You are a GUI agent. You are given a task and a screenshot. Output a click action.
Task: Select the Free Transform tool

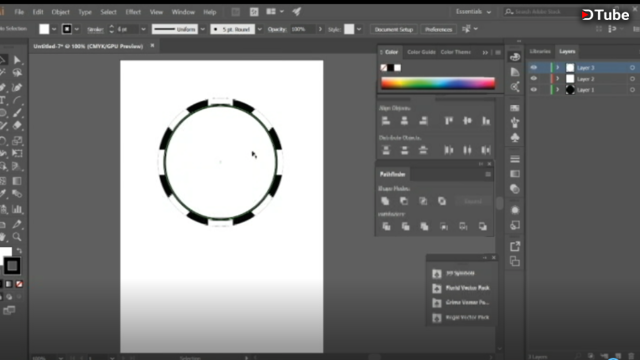17,153
